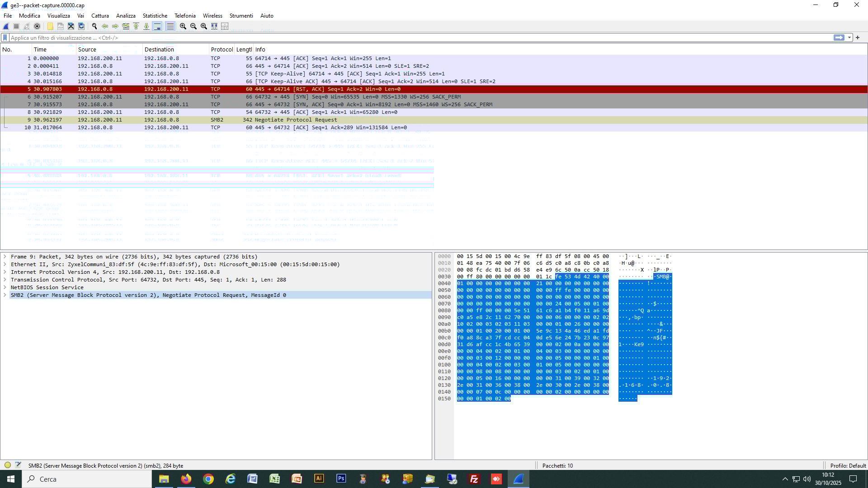Start a new capture with the shark fin icon
Viewport: 868px width, 488px height.
pos(7,26)
